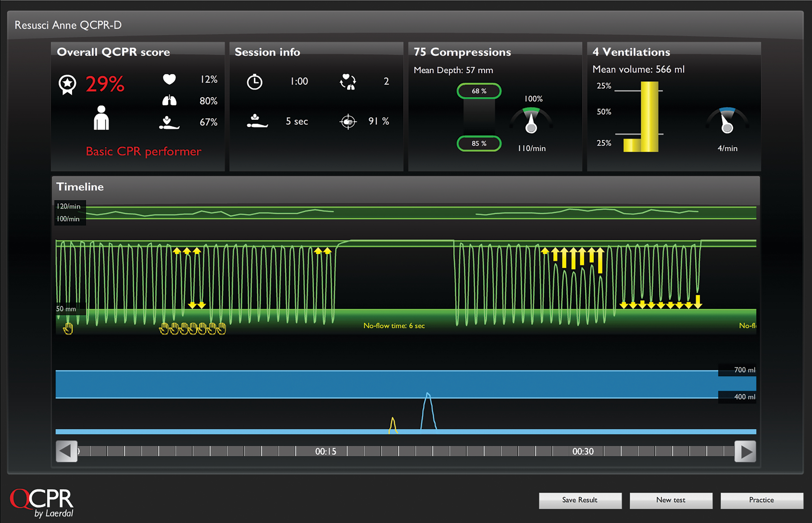Click the Save Result button

580,500
